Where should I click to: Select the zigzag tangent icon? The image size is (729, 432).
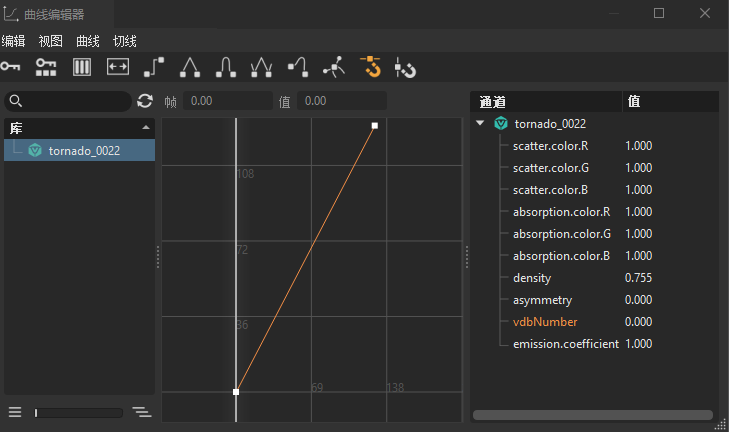pos(261,67)
